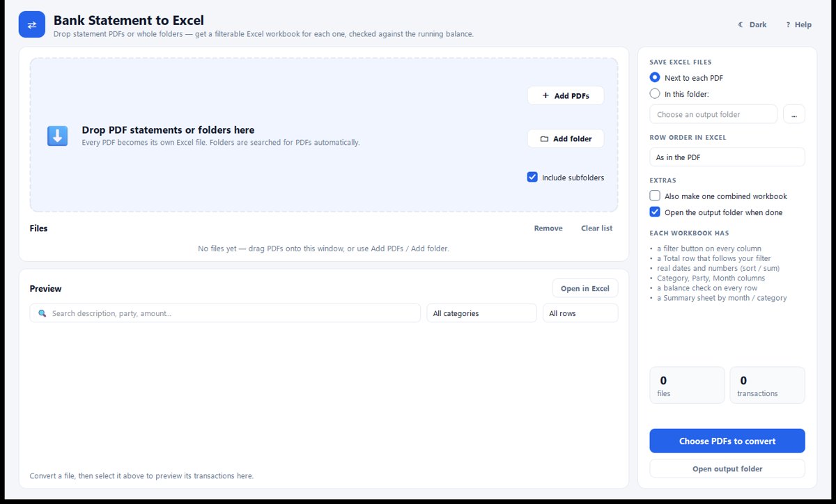Click the output folder path field
Viewport: 836px width, 504px height.
pyautogui.click(x=713, y=114)
